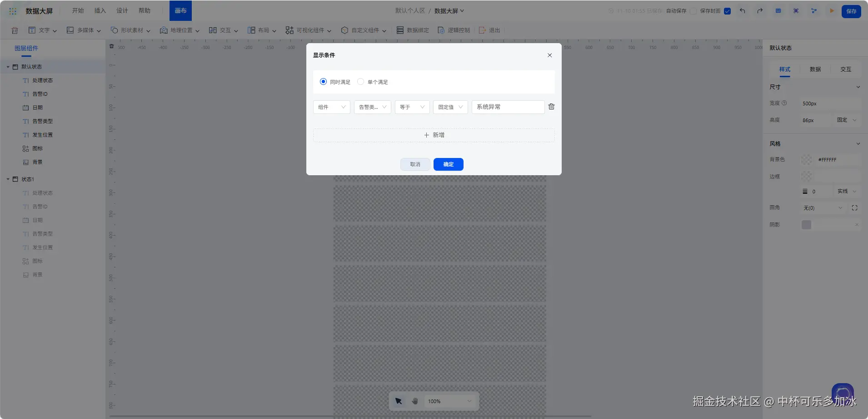Toggle the 自动保存 checkbox
Viewport: 868px width, 419px height.
(x=693, y=11)
